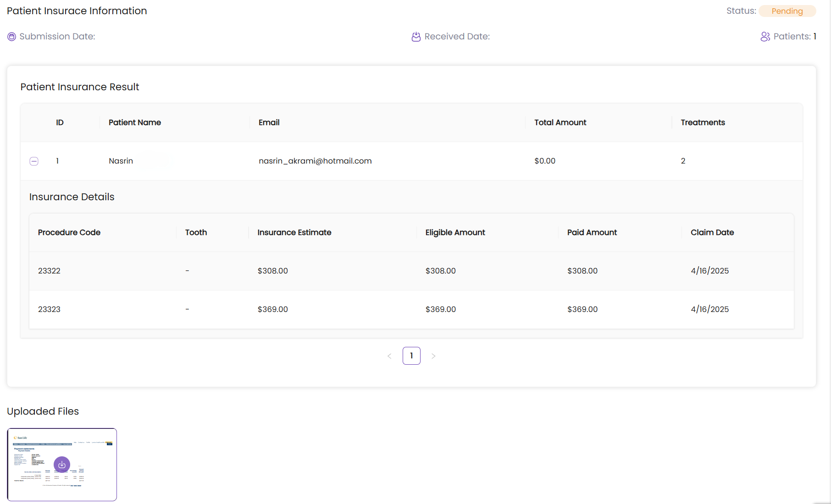Screen dimensions: 831x504
Task: Click the Patient Name column header
Action: click(135, 122)
